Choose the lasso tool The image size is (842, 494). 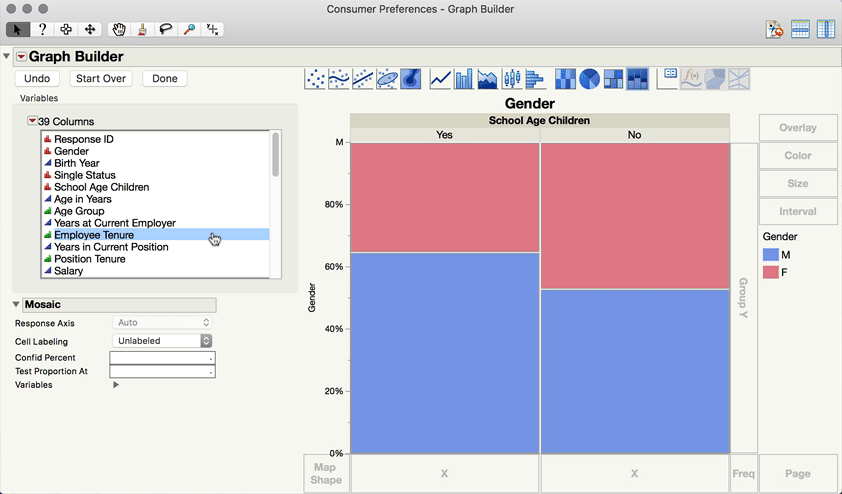(166, 30)
